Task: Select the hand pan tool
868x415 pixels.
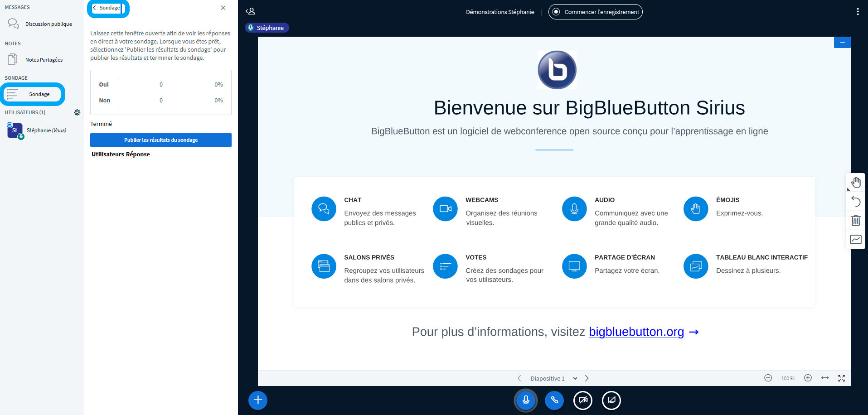Action: point(856,183)
